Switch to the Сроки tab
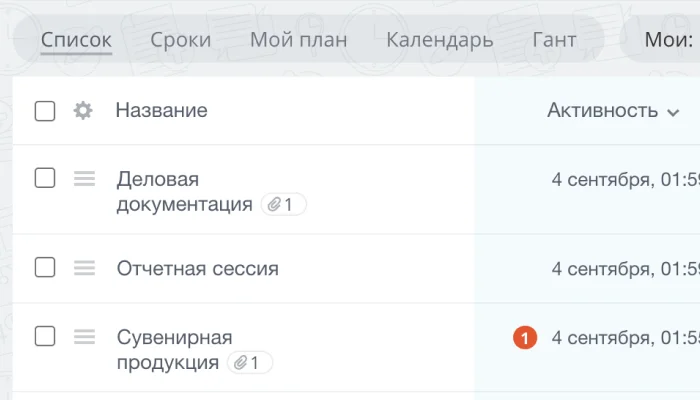 point(181,40)
